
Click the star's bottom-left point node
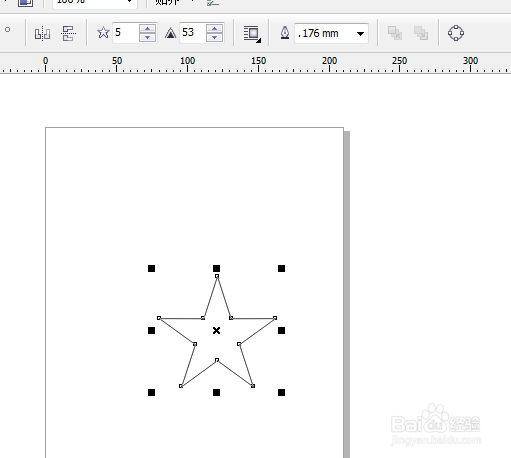click(x=181, y=386)
